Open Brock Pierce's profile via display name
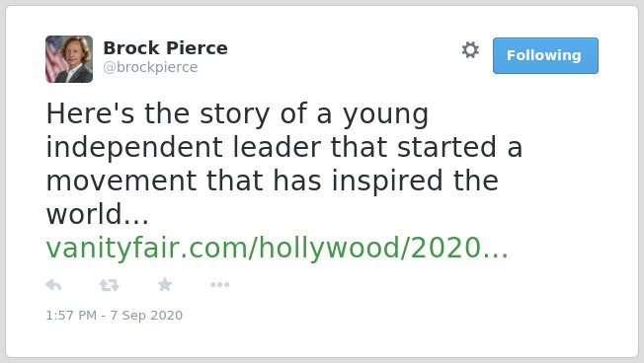Viewport: 644px width, 363px height. (165, 48)
